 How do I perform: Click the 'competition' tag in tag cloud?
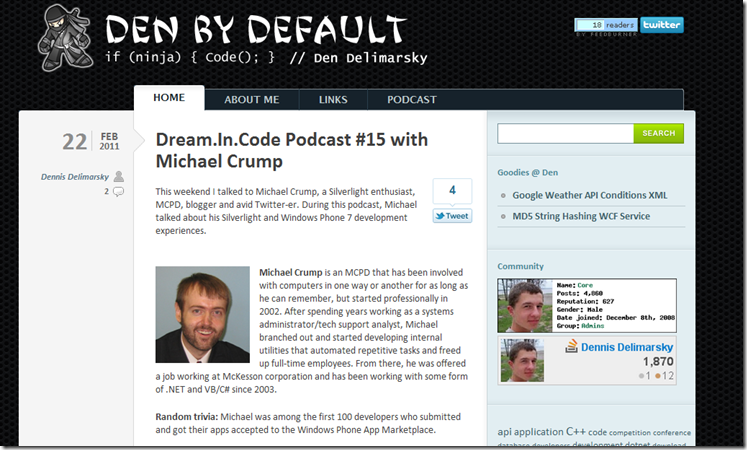pos(630,433)
